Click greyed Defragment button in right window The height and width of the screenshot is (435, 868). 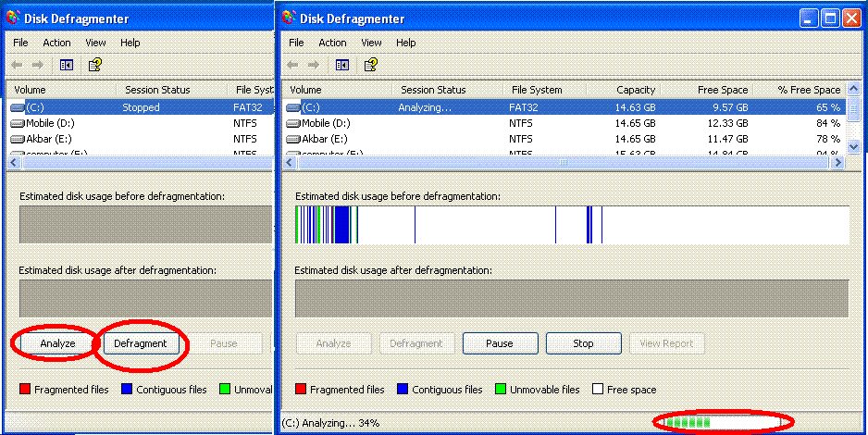point(416,343)
